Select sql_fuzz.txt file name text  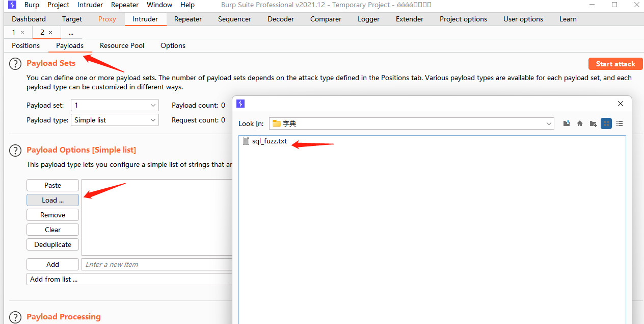click(x=270, y=141)
